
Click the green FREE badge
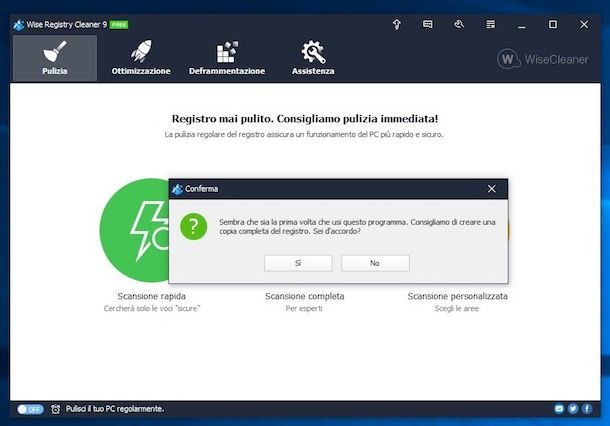click(x=119, y=25)
